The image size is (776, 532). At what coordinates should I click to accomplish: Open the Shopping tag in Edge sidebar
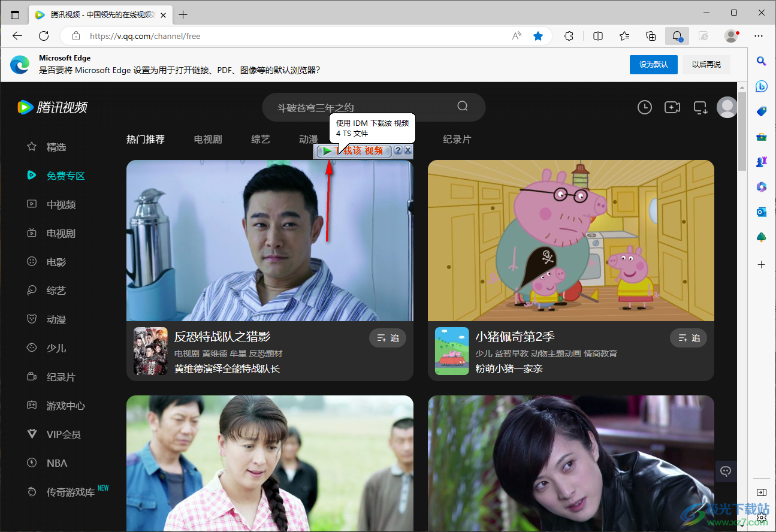(x=762, y=111)
